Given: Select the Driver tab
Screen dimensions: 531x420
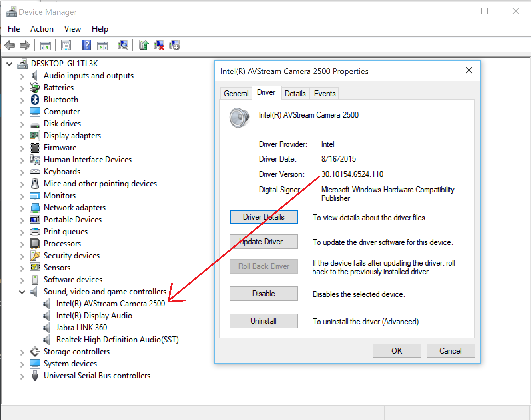Looking at the screenshot, I should (x=266, y=93).
